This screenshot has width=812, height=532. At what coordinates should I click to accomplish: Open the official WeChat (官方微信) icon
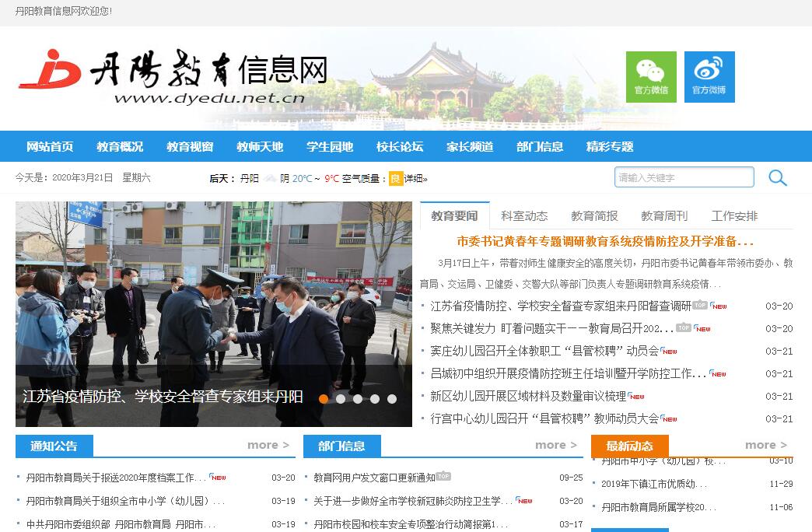[651, 77]
